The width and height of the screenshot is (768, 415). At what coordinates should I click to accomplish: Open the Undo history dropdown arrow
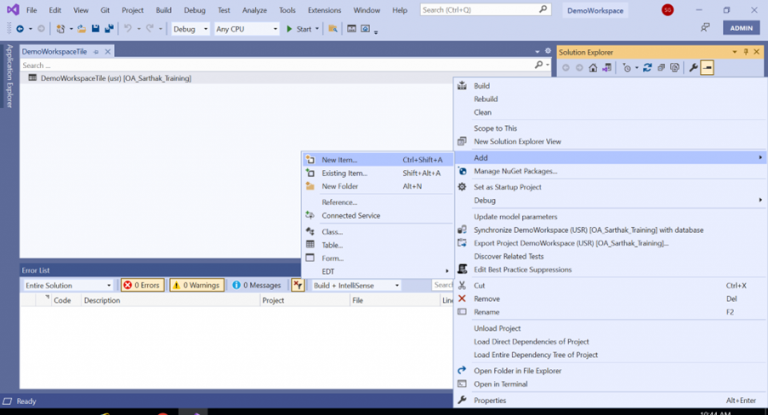pos(139,29)
